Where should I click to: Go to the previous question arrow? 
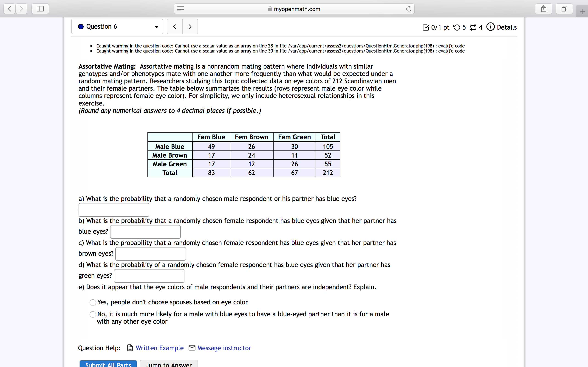[175, 26]
